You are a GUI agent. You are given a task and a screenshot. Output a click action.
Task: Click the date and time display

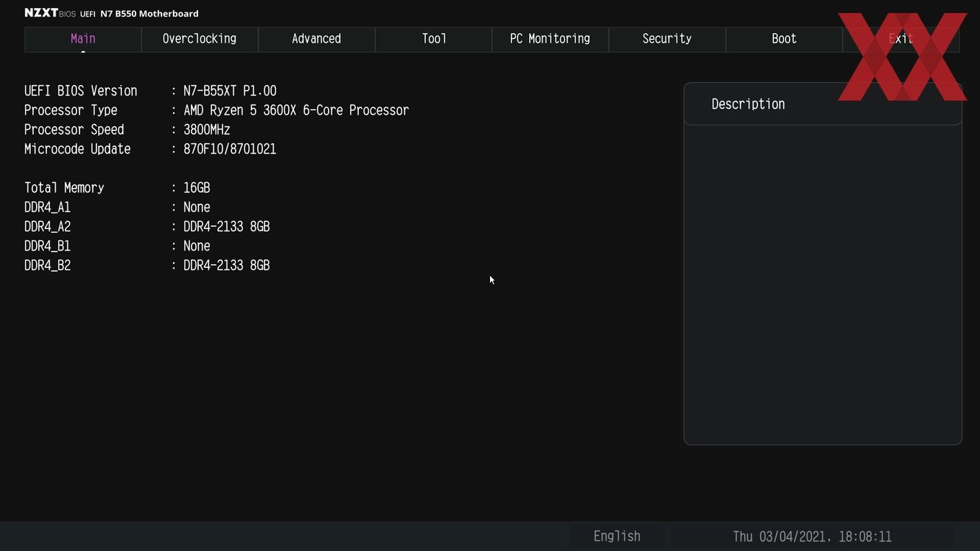(812, 537)
